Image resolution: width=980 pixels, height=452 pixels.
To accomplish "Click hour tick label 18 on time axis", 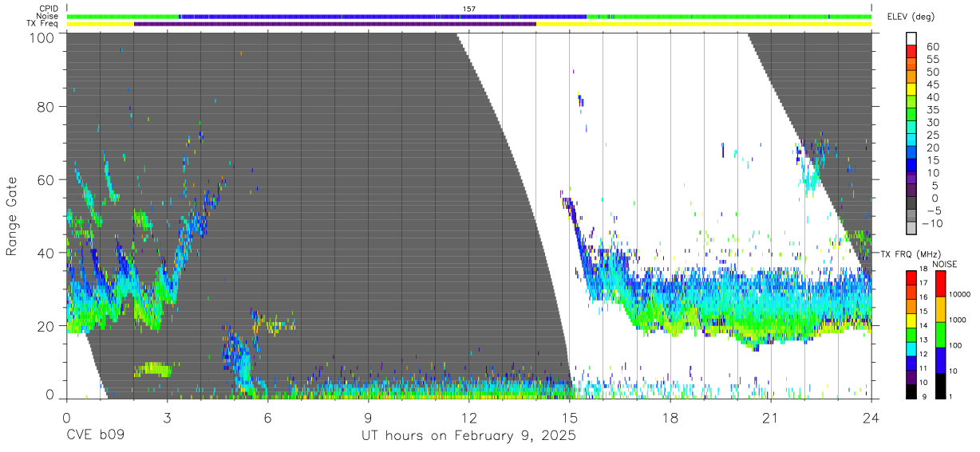I will click(x=670, y=418).
